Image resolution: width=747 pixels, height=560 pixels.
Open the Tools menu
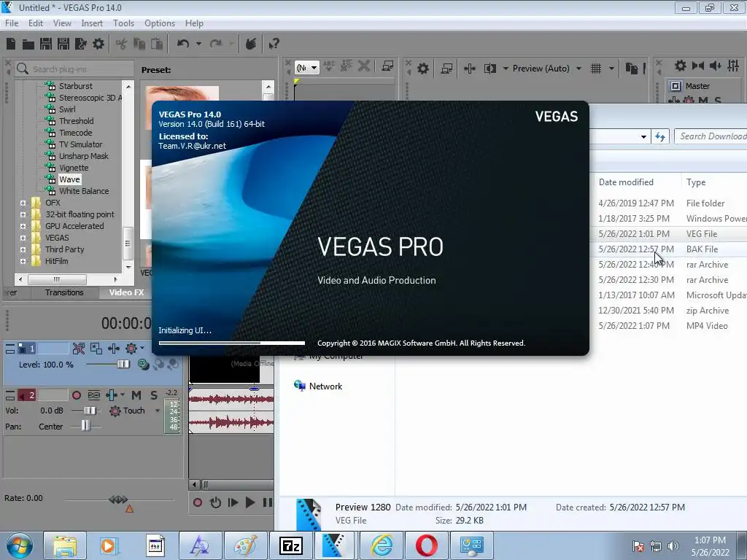(123, 23)
